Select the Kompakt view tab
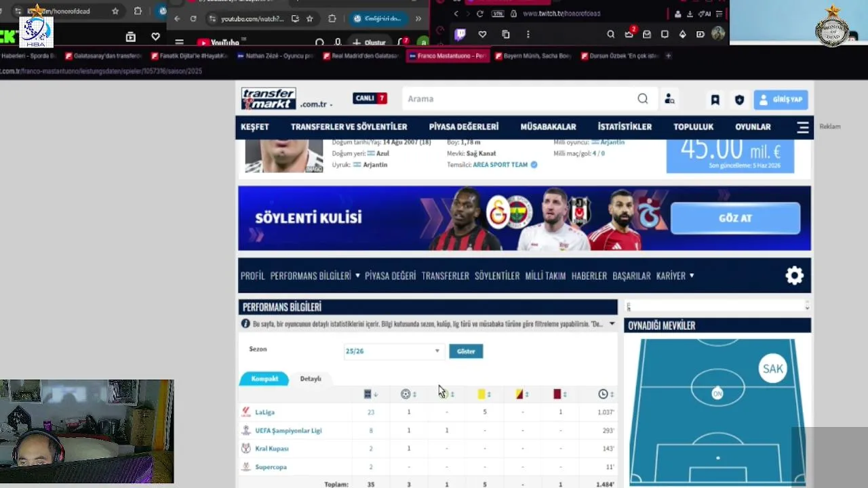Image resolution: width=868 pixels, height=488 pixels. [264, 379]
